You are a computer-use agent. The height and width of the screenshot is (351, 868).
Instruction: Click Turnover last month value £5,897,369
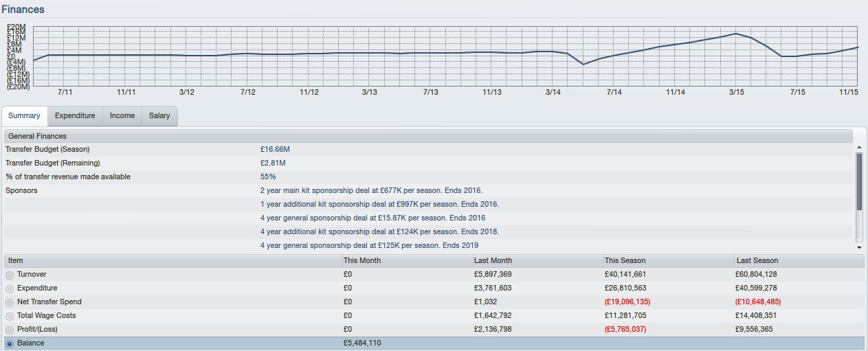tap(493, 274)
